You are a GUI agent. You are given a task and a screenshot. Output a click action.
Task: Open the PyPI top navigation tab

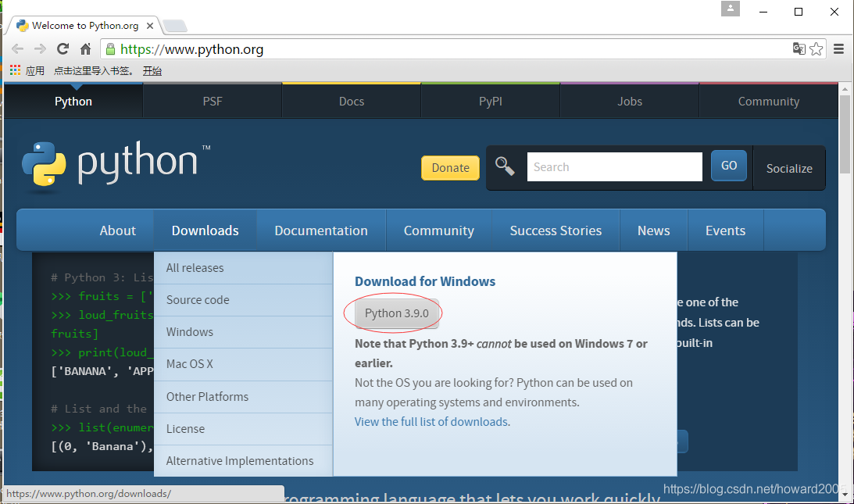[x=490, y=102]
